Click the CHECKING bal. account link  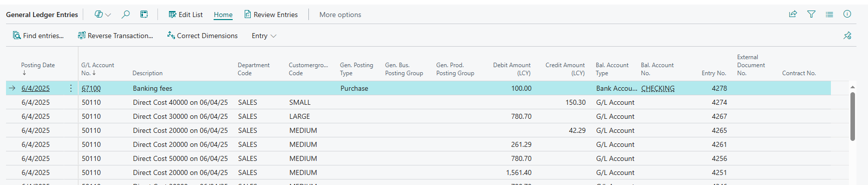[x=658, y=88]
